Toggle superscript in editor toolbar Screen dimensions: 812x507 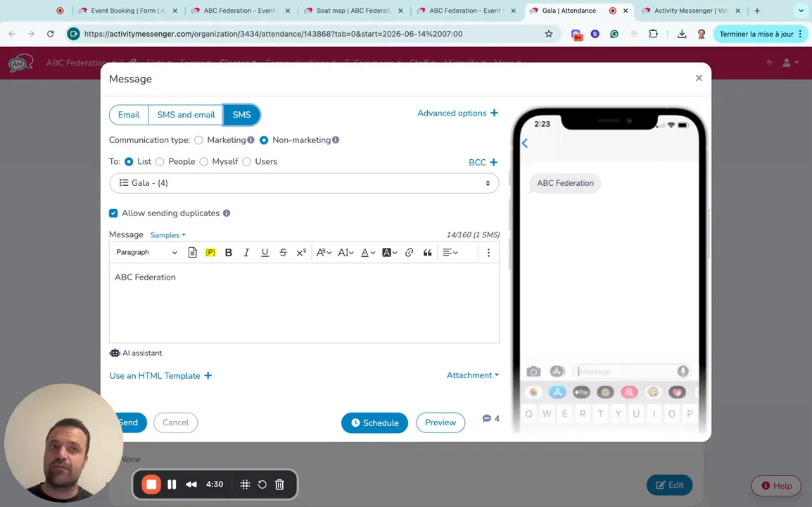point(301,253)
